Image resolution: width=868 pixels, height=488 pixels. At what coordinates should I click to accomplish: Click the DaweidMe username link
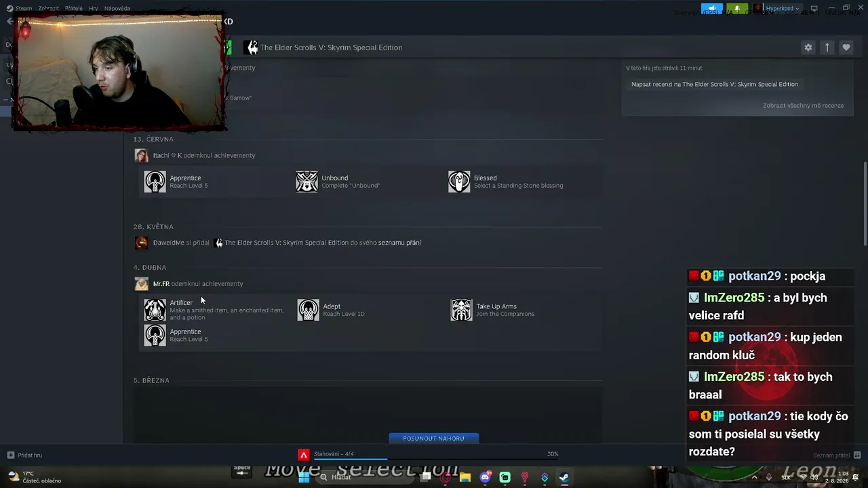point(168,243)
